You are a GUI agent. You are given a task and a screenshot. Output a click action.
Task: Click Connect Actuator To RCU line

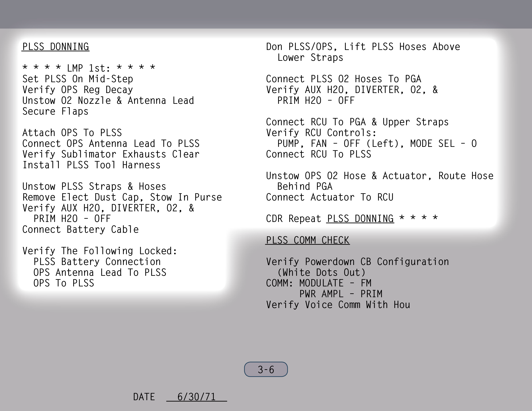pos(330,197)
